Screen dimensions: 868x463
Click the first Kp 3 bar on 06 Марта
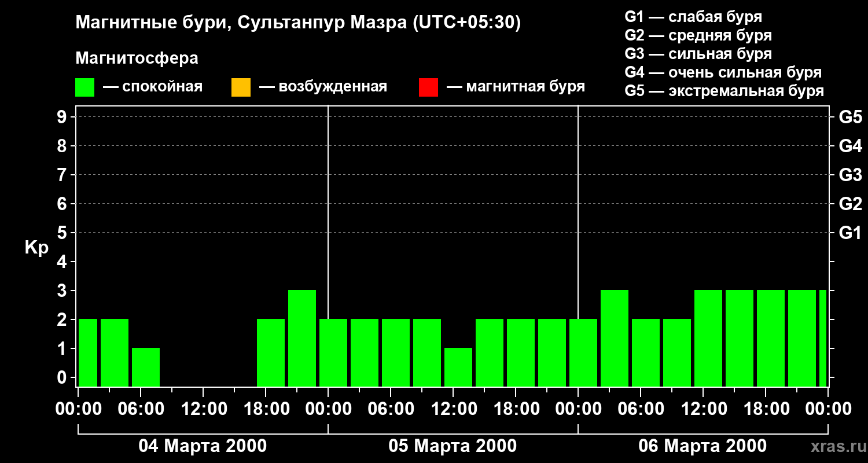coord(615,338)
